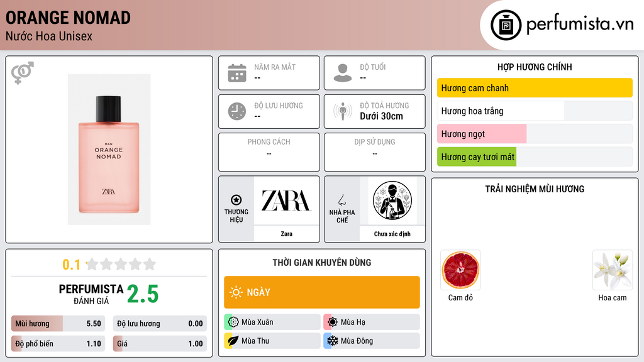Select the Mùa Thu season label
Screen dimensions: 644x362
[x=255, y=341]
